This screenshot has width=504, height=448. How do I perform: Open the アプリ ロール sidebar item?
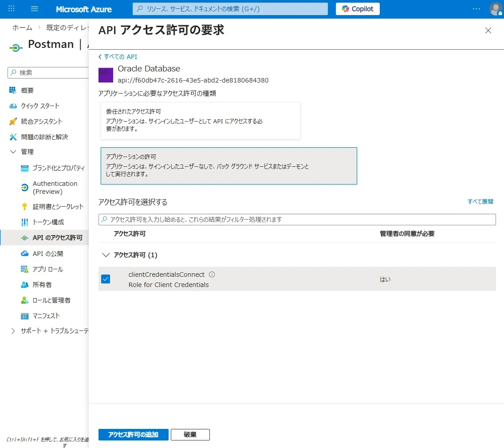[47, 269]
